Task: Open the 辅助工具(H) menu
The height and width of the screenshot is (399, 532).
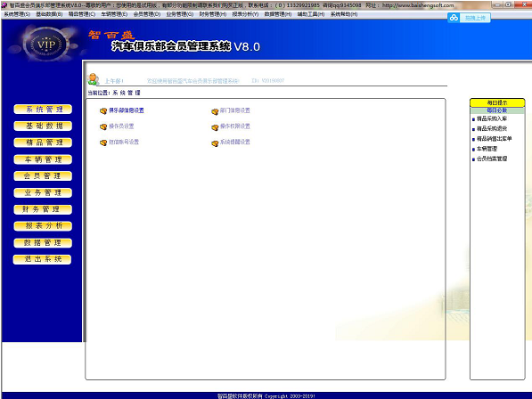Action: click(x=311, y=14)
